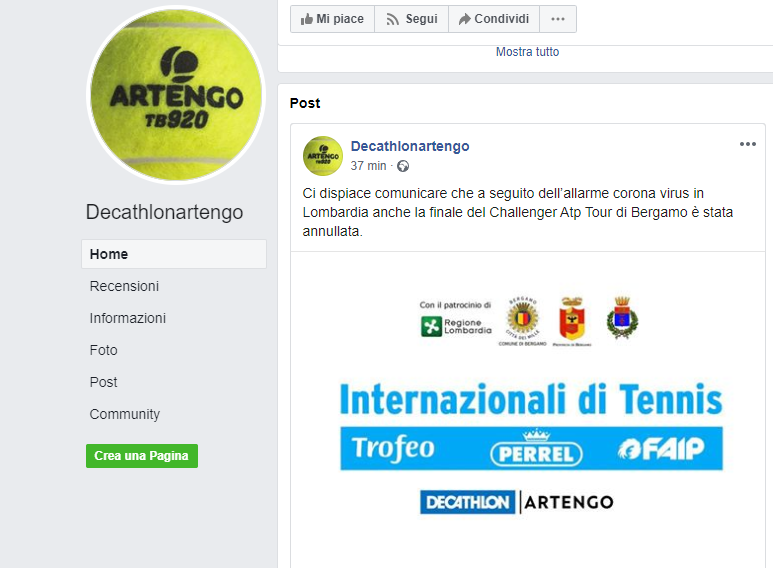Click the Mostra tutto link

[x=527, y=52]
